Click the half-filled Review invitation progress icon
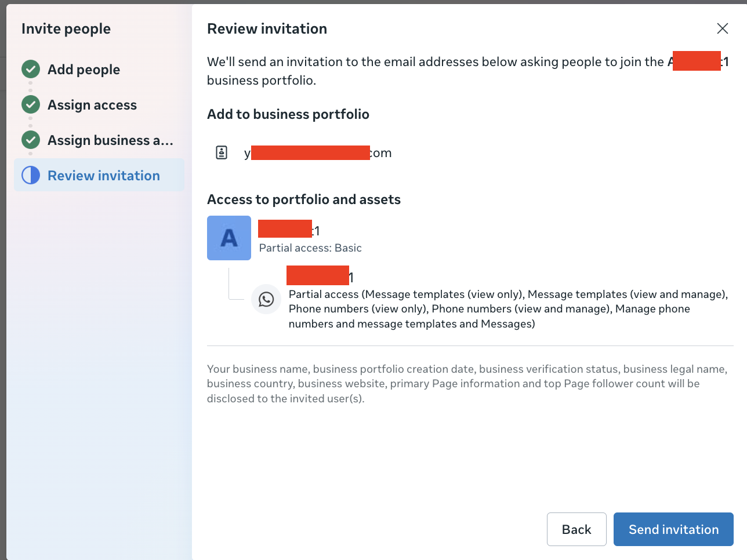Screen dimensions: 747x560 [30, 175]
